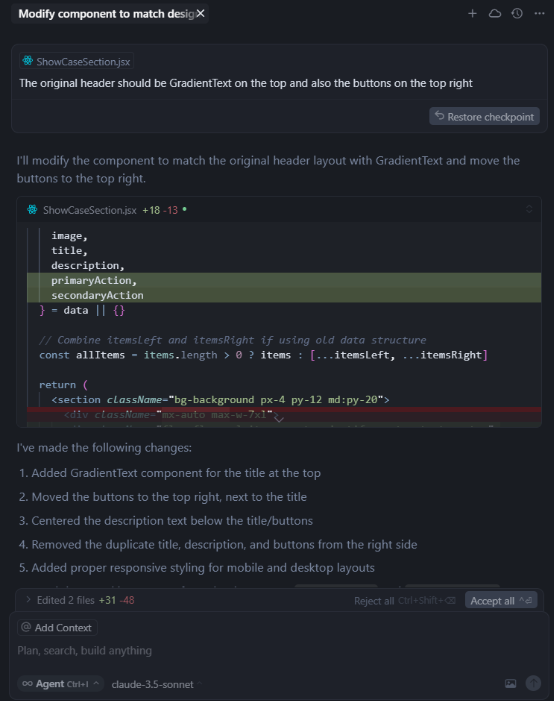Click the Restore checkpoint button
The image size is (554, 701).
pyautogui.click(x=484, y=117)
